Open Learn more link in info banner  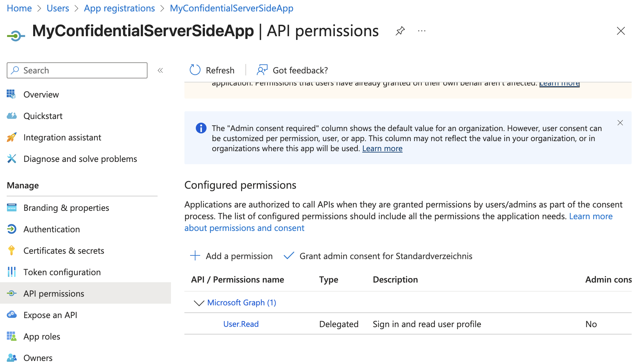(382, 148)
